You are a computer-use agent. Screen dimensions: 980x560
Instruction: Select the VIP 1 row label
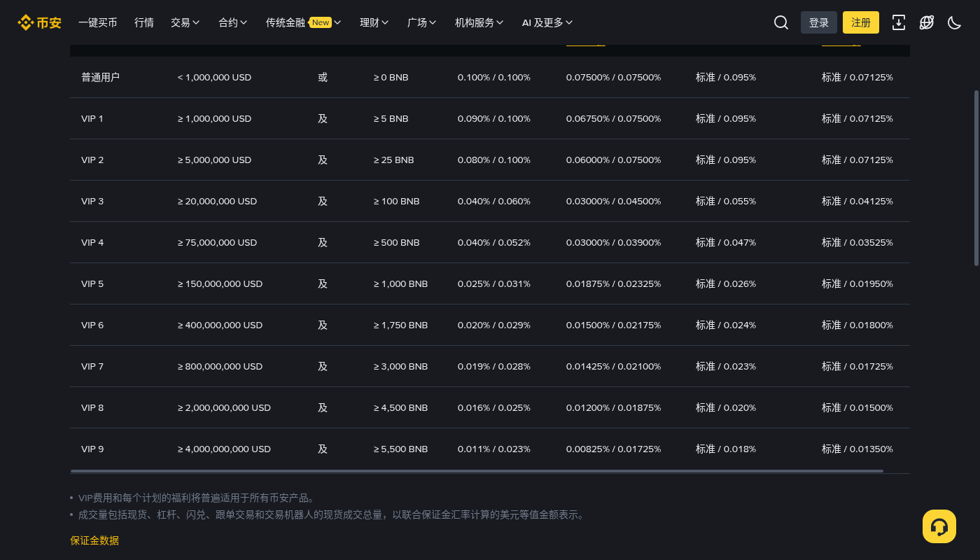92,118
